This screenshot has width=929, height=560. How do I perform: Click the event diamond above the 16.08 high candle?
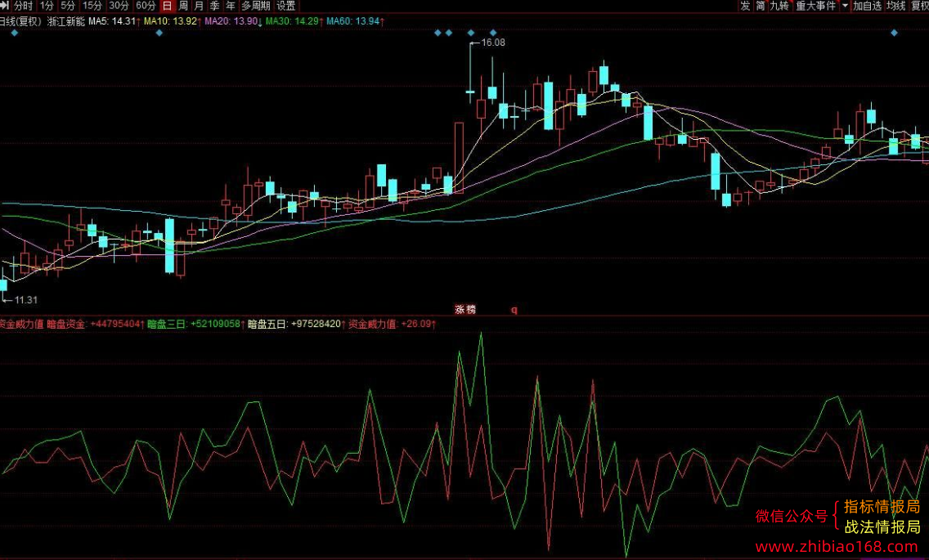[471, 33]
